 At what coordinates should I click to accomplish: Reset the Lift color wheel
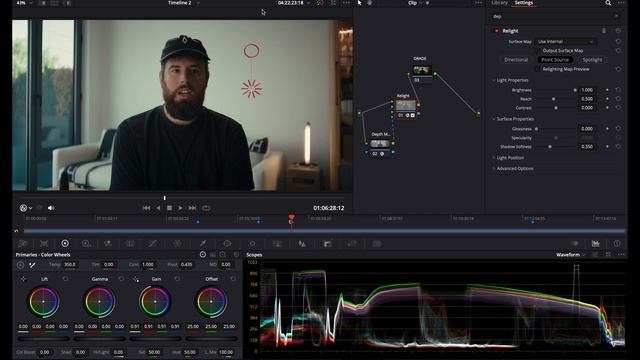click(x=65, y=279)
